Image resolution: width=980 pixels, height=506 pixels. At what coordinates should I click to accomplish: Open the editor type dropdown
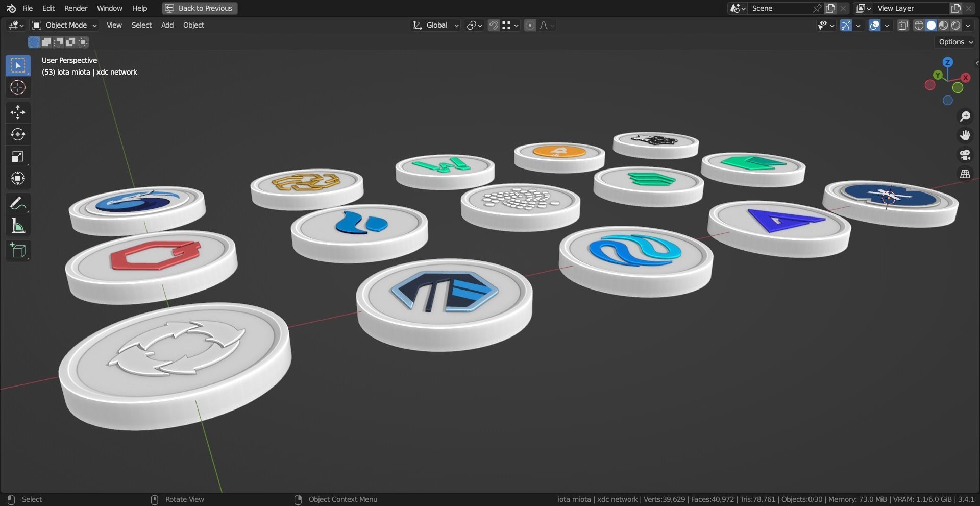click(16, 25)
